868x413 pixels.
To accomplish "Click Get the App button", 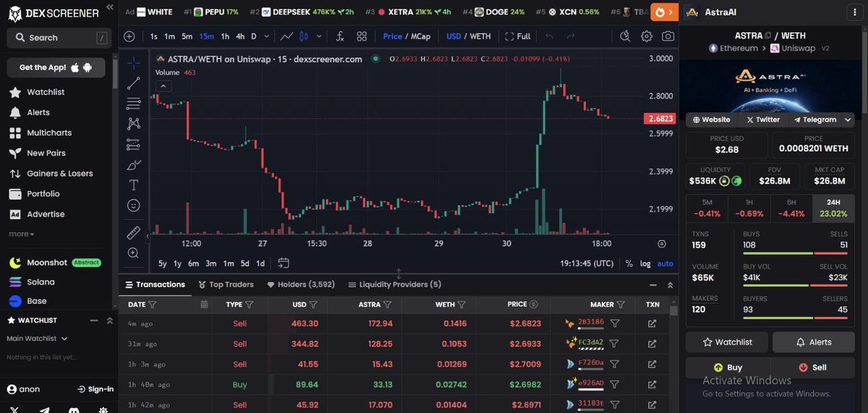I will (x=56, y=67).
